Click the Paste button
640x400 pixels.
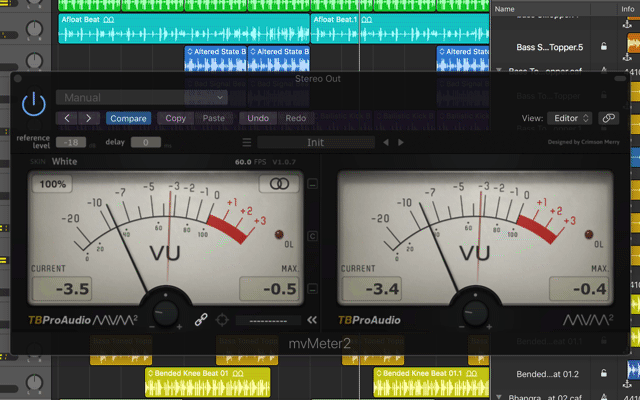[213, 118]
